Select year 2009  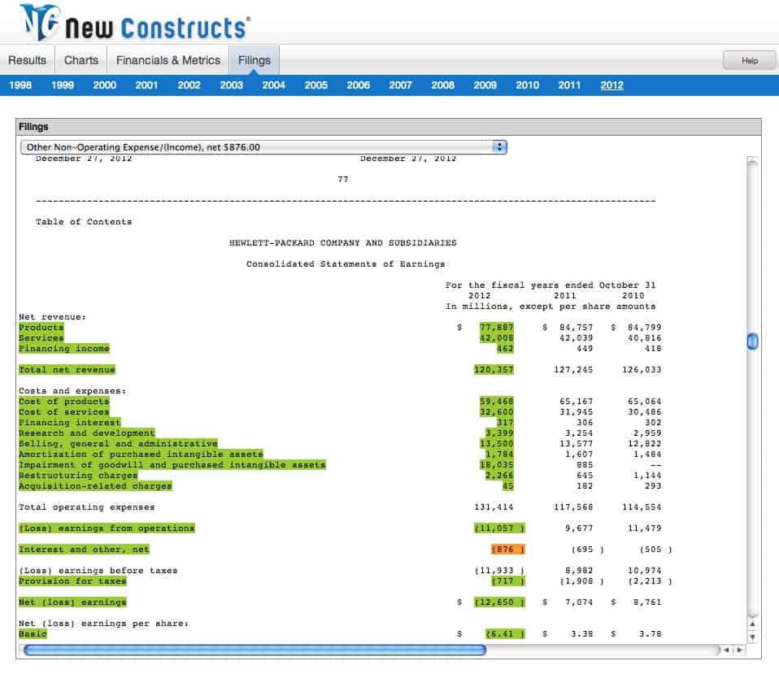(x=485, y=85)
